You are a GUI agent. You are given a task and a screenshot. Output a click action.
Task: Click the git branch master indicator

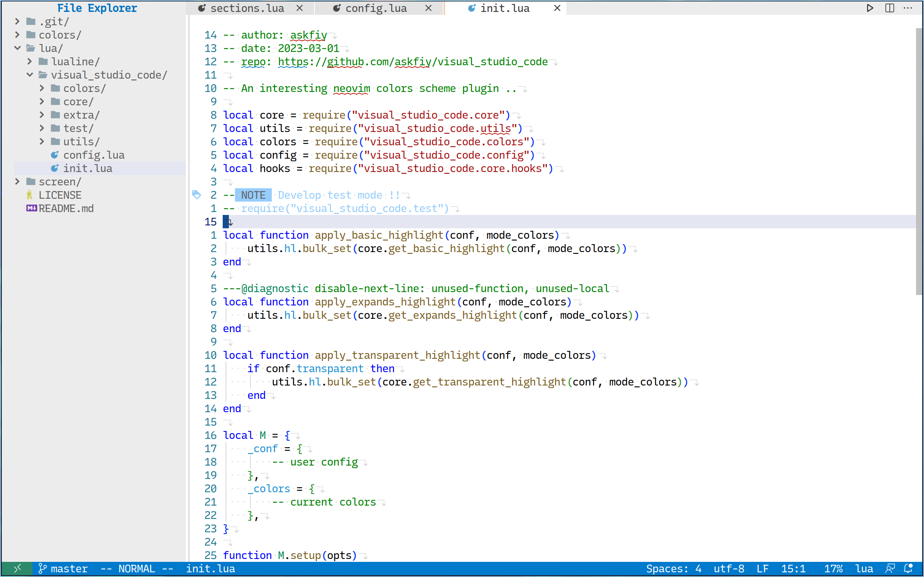[x=64, y=569]
